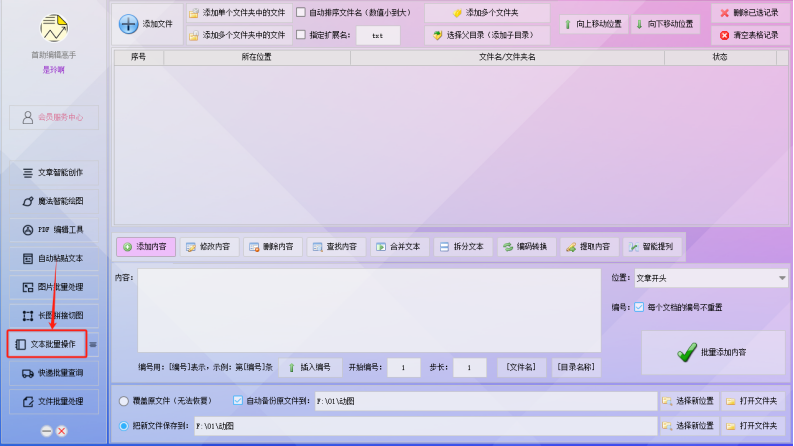Switch to the 提取内容 tab
Image resolution: width=794 pixels, height=446 pixels.
(589, 247)
